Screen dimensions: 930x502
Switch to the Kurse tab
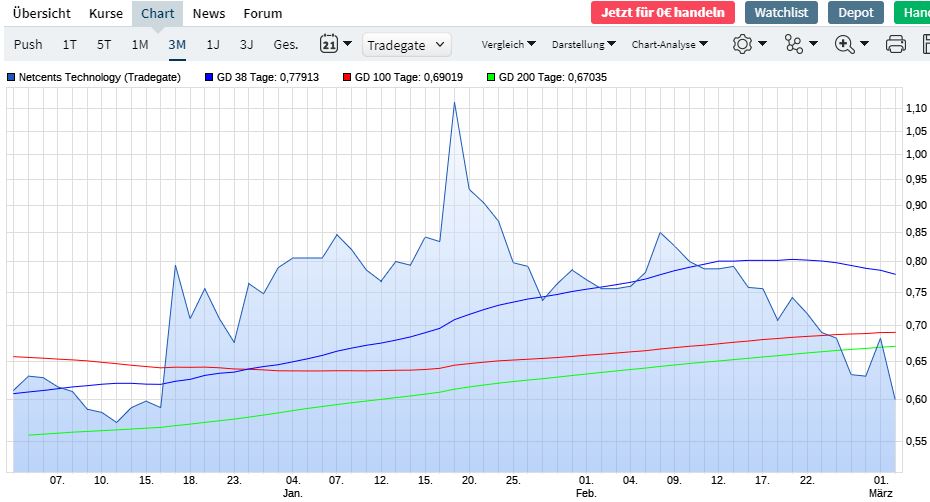click(106, 13)
